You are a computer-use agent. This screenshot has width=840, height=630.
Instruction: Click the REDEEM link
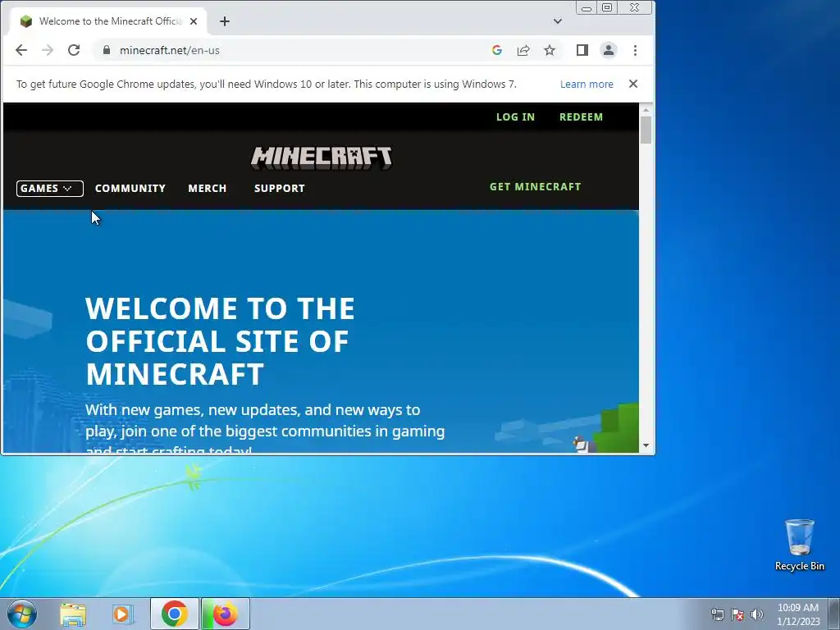point(582,116)
